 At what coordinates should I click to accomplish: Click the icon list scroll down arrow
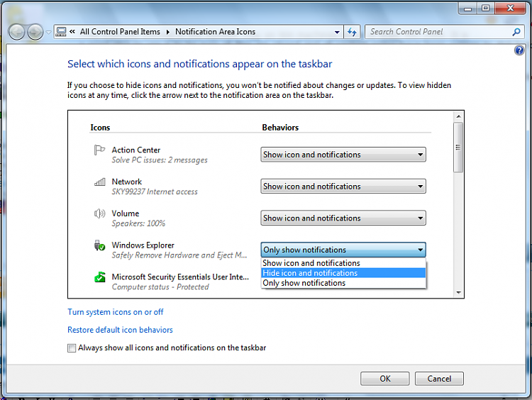(458, 292)
